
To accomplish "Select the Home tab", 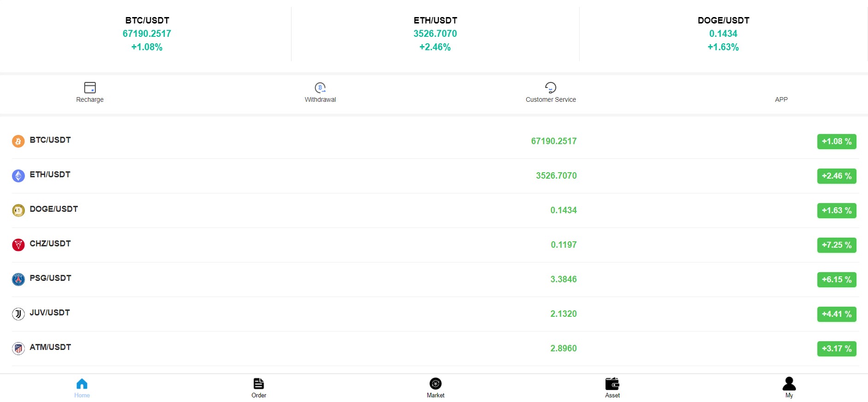I will coord(82,388).
